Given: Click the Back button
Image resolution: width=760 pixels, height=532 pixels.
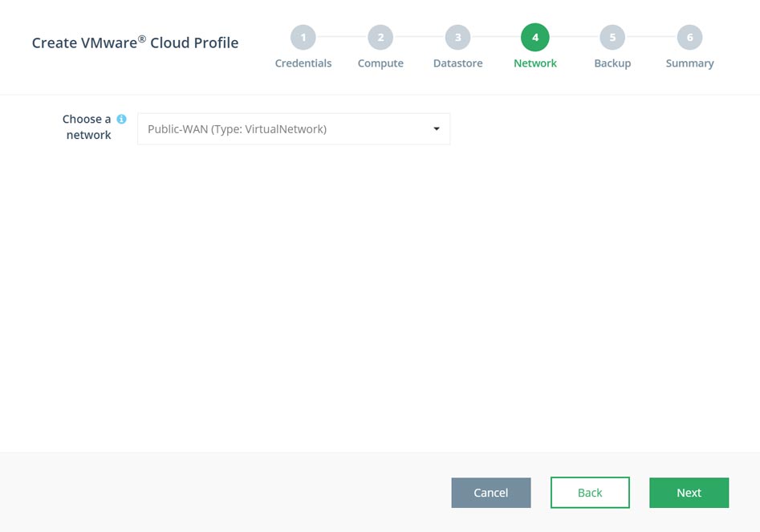Looking at the screenshot, I should pyautogui.click(x=590, y=493).
